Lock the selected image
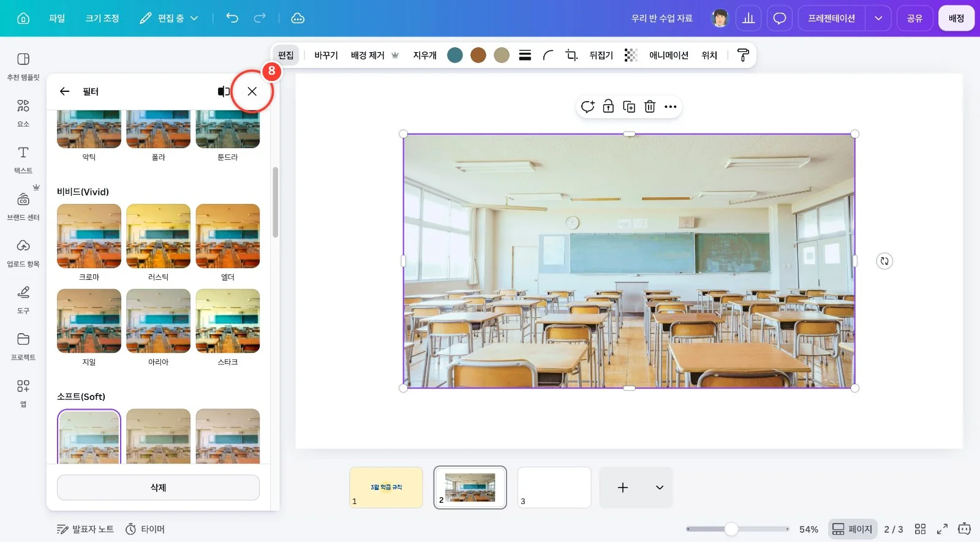The height and width of the screenshot is (542, 980). pyautogui.click(x=608, y=107)
